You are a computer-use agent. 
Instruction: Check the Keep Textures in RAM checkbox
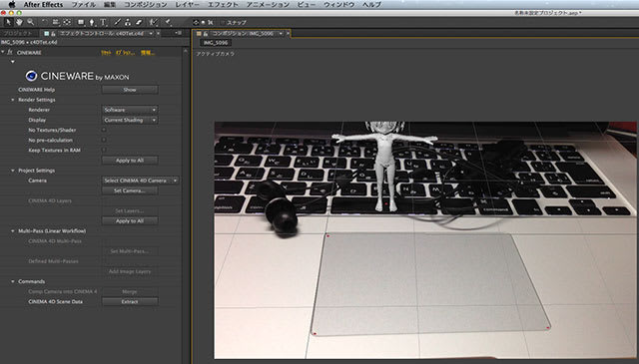pos(104,150)
